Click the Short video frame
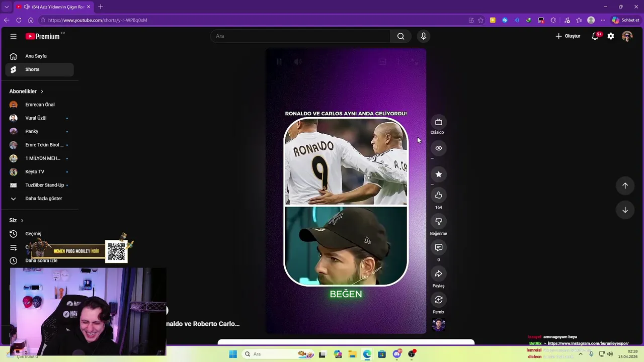Image resolution: width=644 pixels, height=362 pixels. click(x=346, y=191)
